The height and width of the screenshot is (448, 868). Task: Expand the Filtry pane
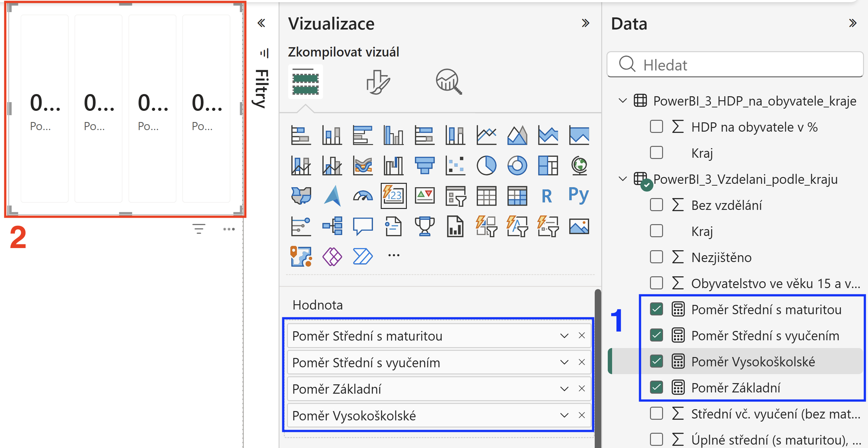[261, 23]
